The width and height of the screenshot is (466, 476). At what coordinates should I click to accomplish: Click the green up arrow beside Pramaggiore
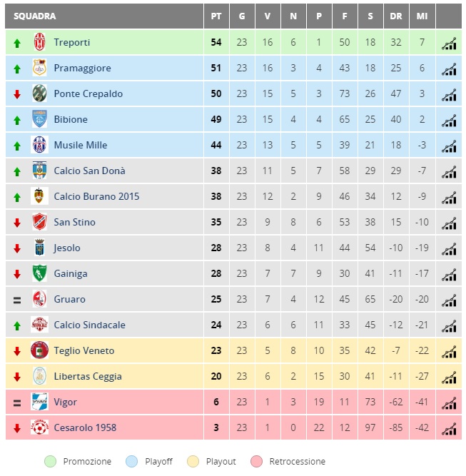point(17,69)
